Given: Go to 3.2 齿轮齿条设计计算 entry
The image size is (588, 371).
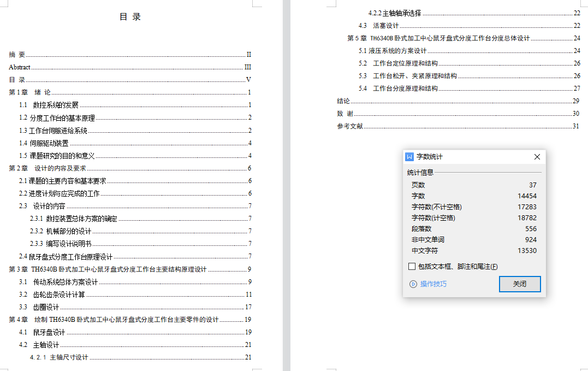Looking at the screenshot, I should coord(52,295).
